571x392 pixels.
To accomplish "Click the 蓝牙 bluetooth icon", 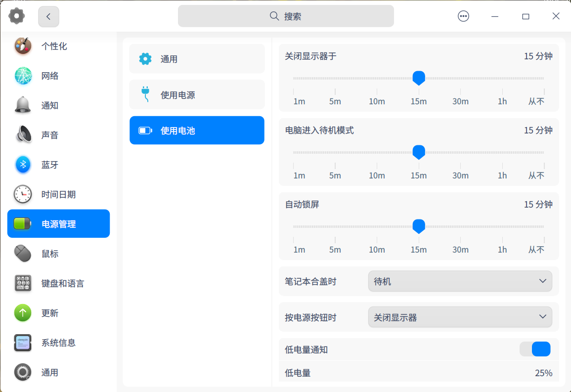I will [x=23, y=165].
